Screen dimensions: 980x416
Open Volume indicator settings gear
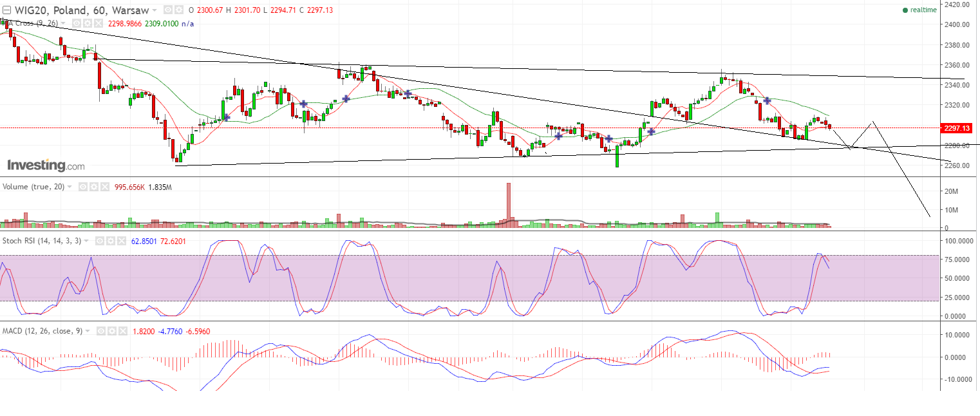pyautogui.click(x=94, y=187)
